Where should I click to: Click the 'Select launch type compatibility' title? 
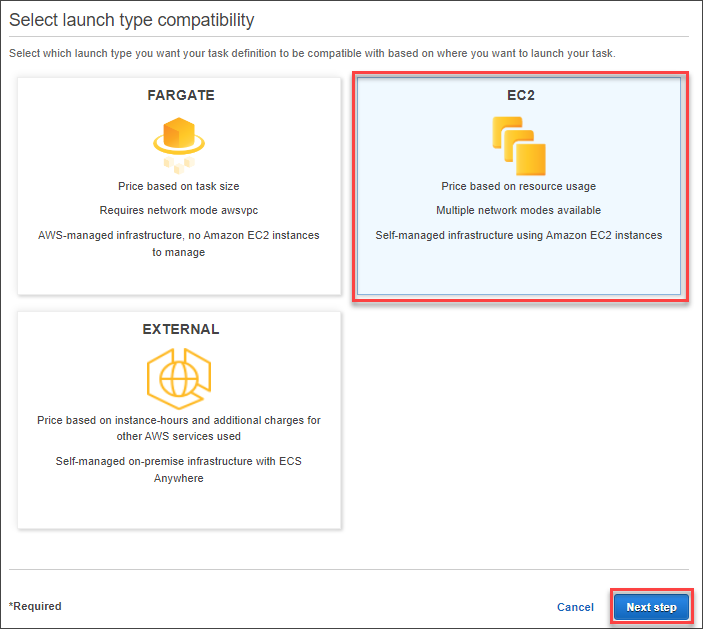pos(132,20)
